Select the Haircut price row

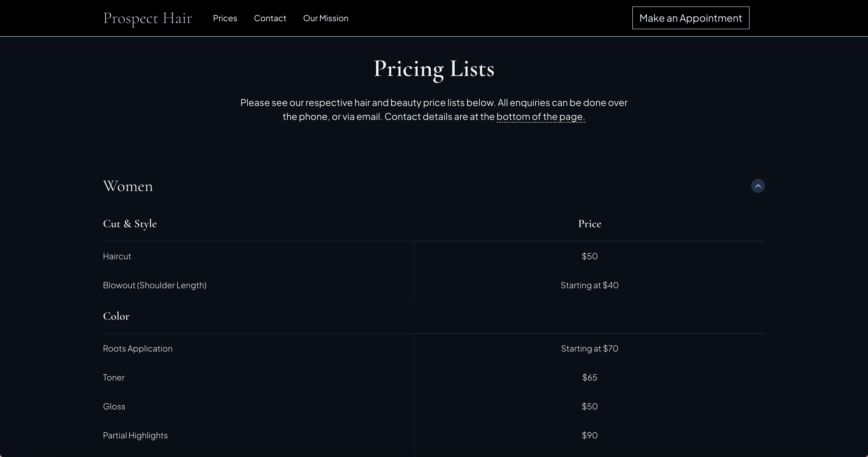click(117, 256)
